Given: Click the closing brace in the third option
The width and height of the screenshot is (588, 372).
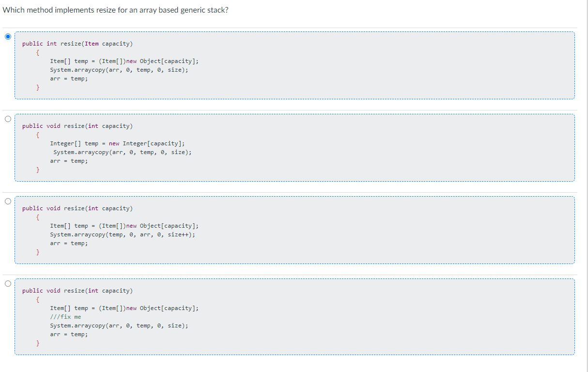Looking at the screenshot, I should click(x=38, y=252).
